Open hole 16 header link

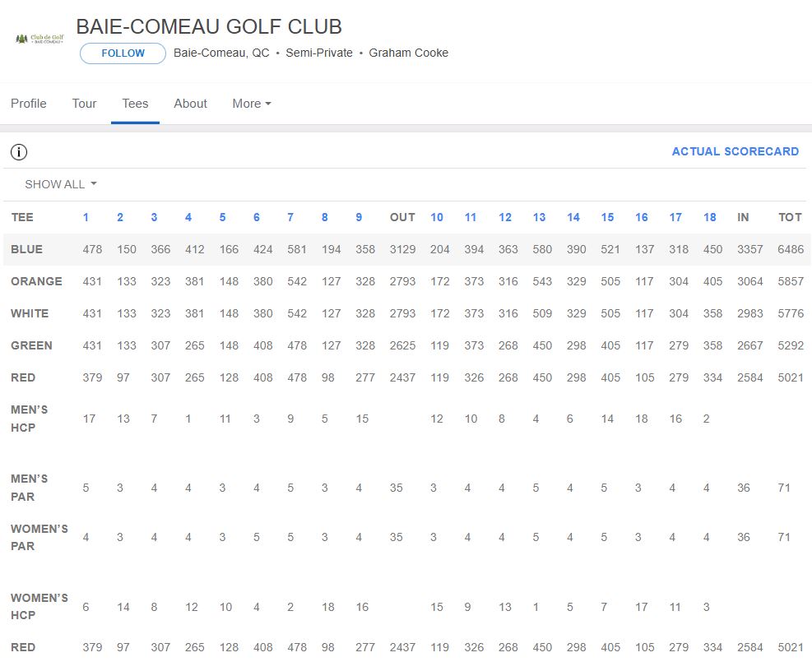642,217
